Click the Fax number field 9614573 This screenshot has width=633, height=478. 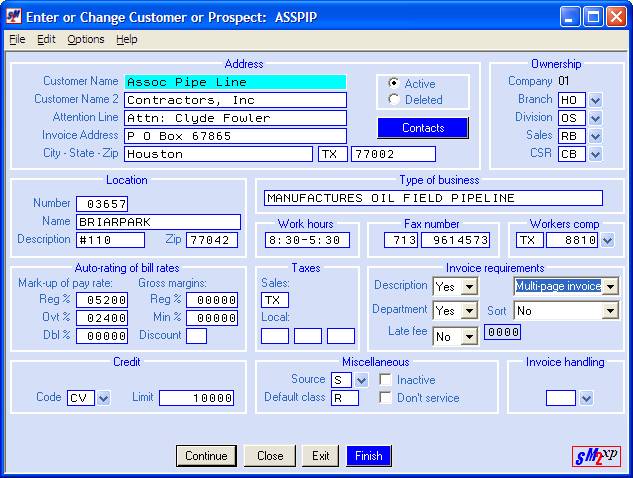click(x=455, y=240)
